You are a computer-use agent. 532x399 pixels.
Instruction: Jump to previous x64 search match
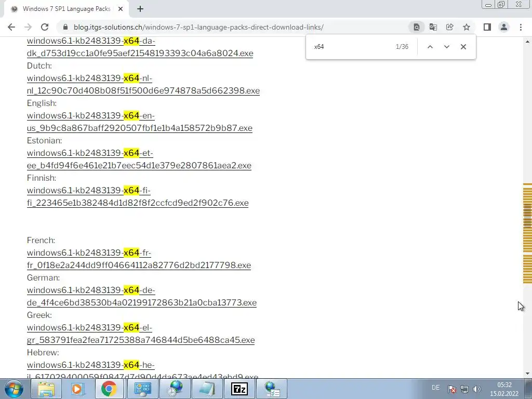click(430, 47)
